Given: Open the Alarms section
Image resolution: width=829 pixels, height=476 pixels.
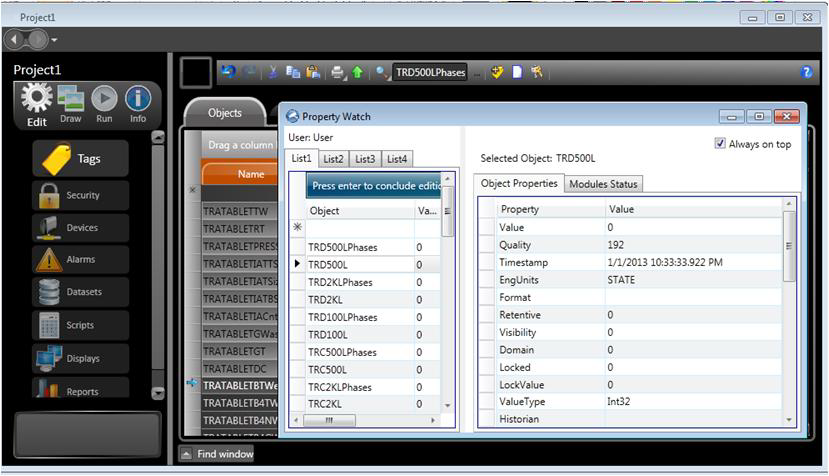Looking at the screenshot, I should [81, 260].
